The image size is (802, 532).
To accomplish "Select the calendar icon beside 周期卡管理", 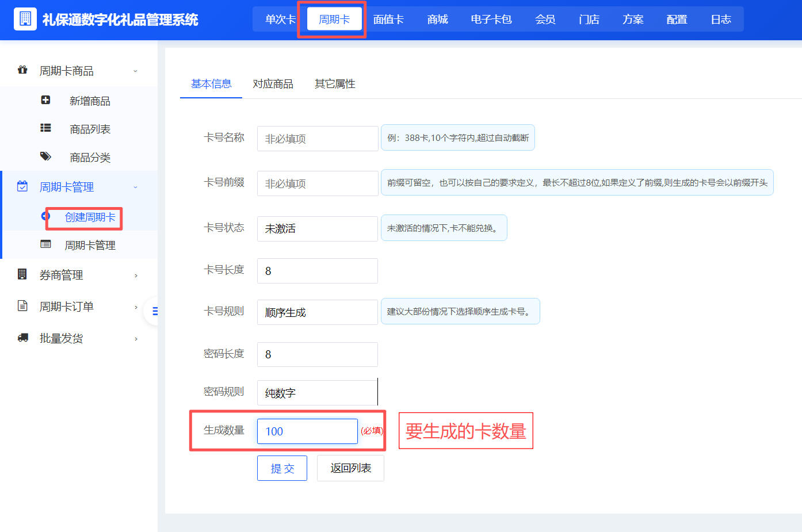I will click(x=22, y=186).
